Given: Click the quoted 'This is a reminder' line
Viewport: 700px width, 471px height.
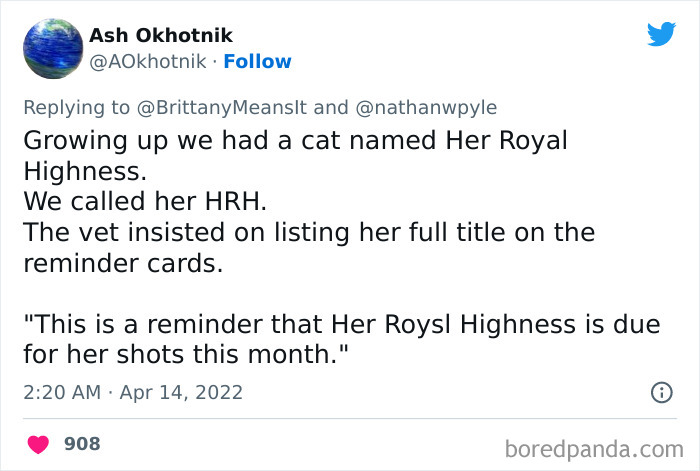Looking at the screenshot, I should click(346, 324).
